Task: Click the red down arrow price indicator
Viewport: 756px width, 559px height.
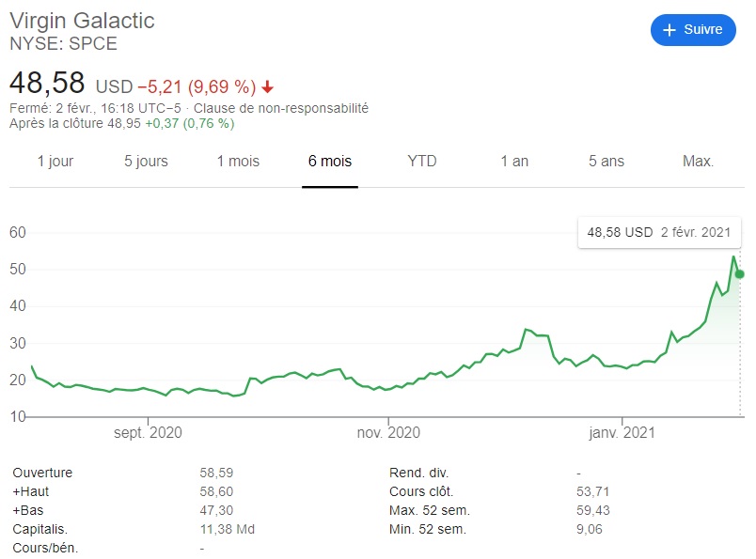Action: click(267, 87)
